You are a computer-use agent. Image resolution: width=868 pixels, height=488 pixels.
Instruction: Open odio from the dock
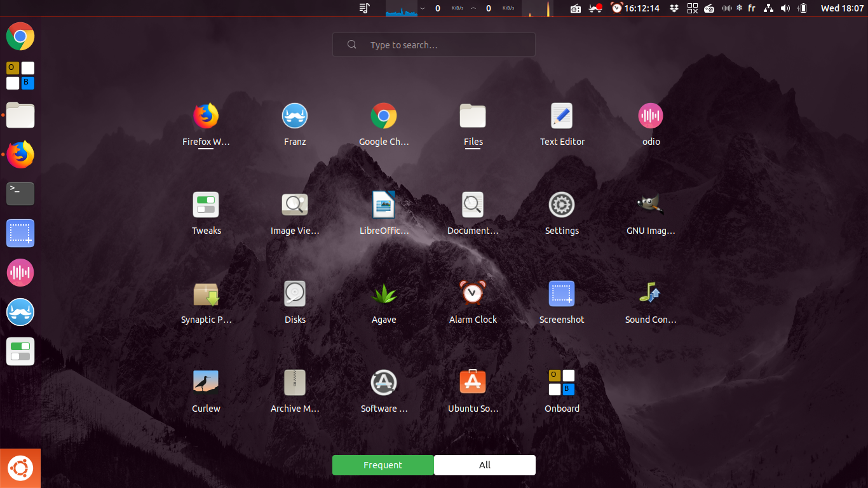point(20,273)
